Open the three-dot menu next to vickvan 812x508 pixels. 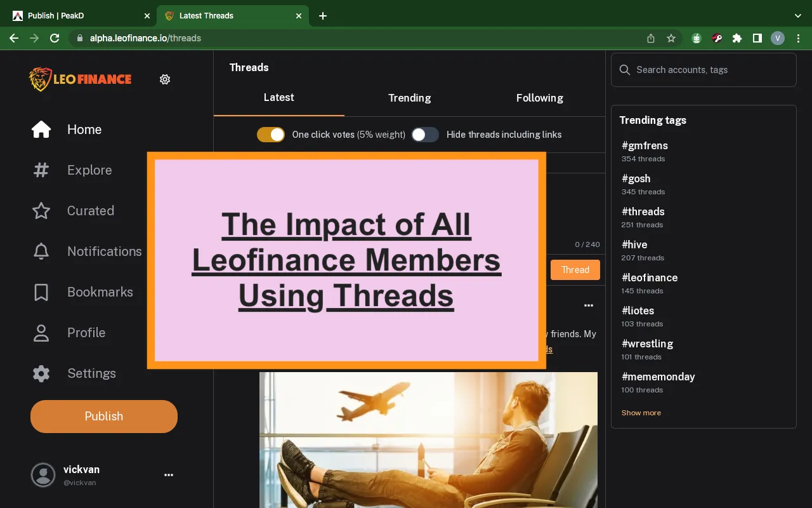(x=169, y=475)
